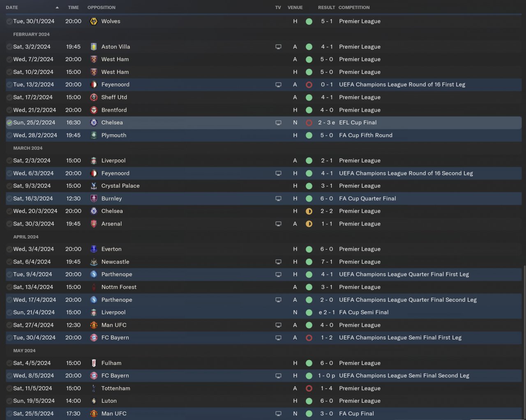
Task: Click the Wolves club badge icon
Action: (x=94, y=21)
